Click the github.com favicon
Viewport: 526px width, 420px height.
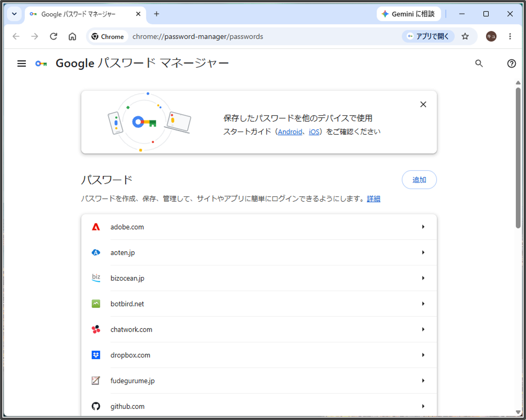[x=96, y=406]
